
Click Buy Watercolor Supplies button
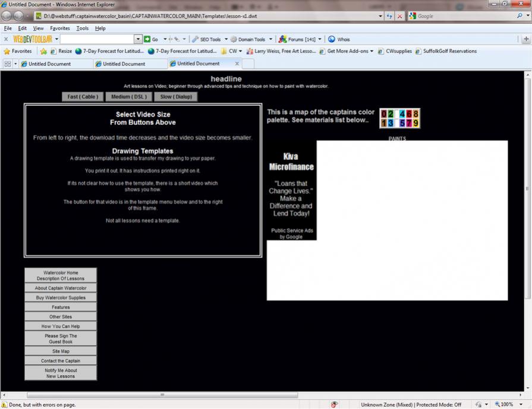pos(61,297)
